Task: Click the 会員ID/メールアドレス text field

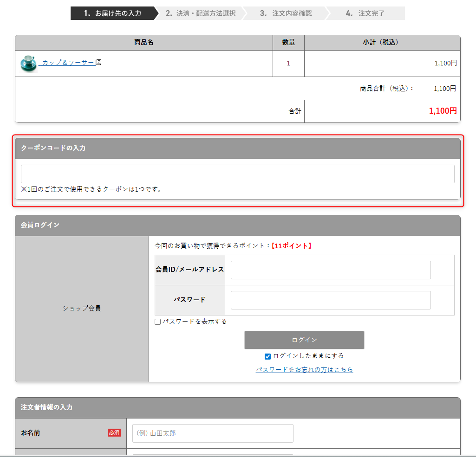Action: pos(330,270)
